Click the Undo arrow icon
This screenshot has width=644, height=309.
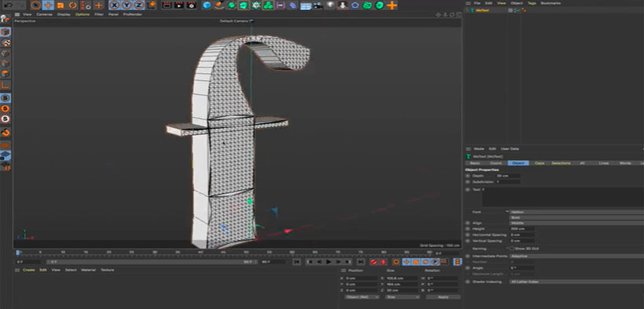tap(8, 5)
